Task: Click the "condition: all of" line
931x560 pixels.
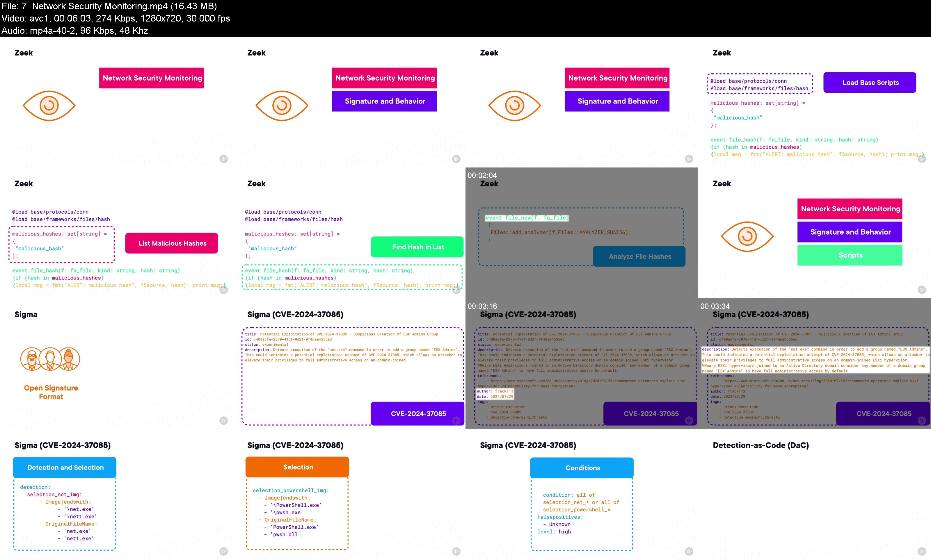Action: click(568, 495)
